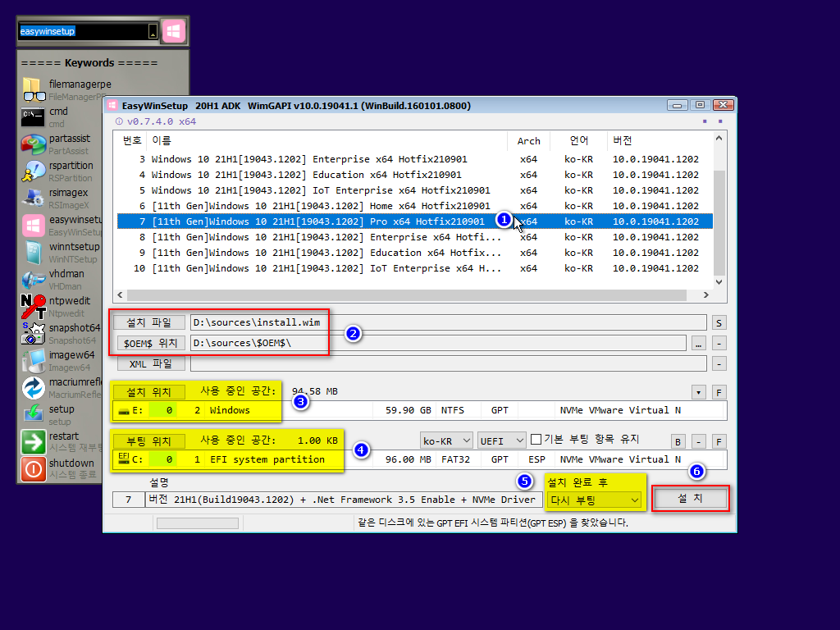Open the ko-KR boot language dropdown
The height and width of the screenshot is (630, 840).
446,441
